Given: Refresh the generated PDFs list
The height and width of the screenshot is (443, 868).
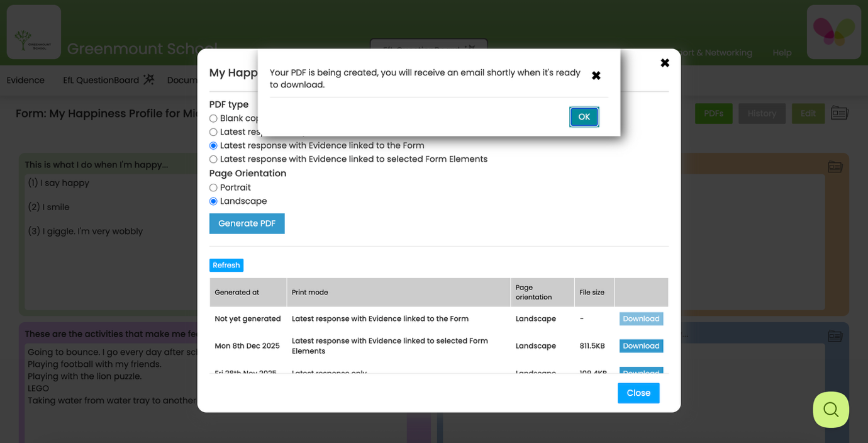Looking at the screenshot, I should coord(226,265).
